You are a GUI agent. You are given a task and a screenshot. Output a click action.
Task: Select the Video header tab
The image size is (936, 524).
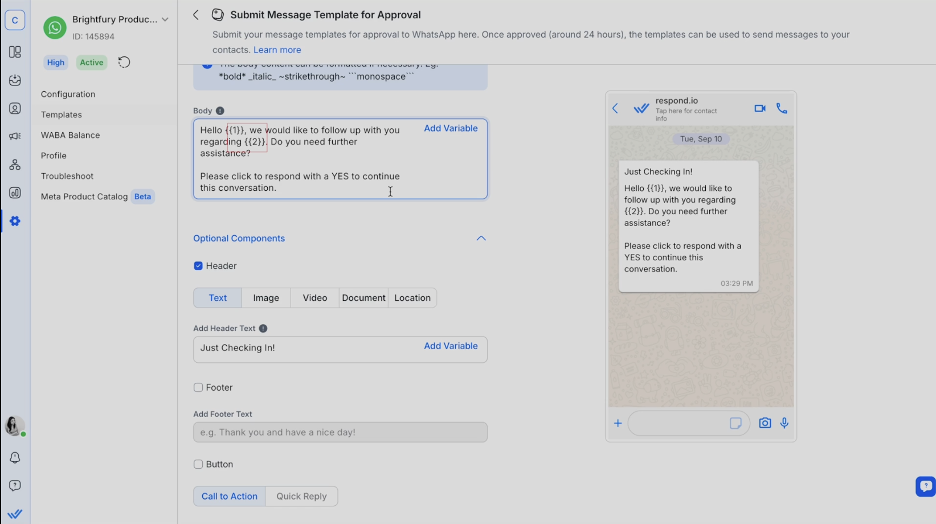315,298
